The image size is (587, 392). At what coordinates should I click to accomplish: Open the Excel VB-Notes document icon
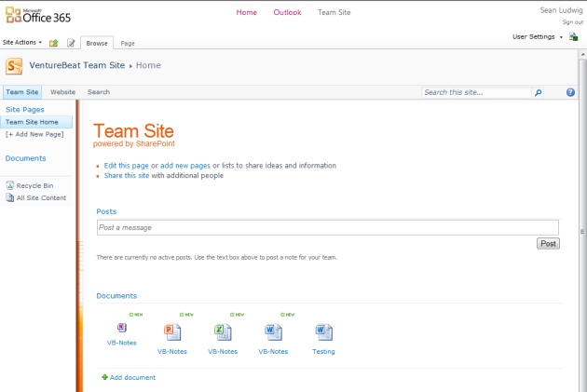223,332
